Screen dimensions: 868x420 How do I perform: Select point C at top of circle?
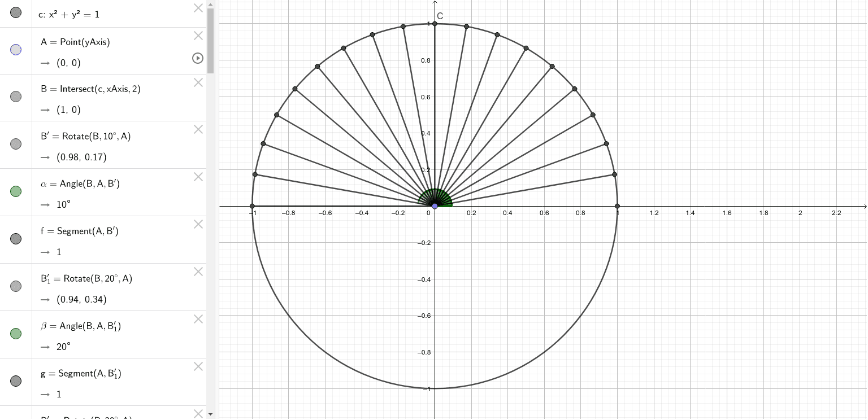click(435, 24)
